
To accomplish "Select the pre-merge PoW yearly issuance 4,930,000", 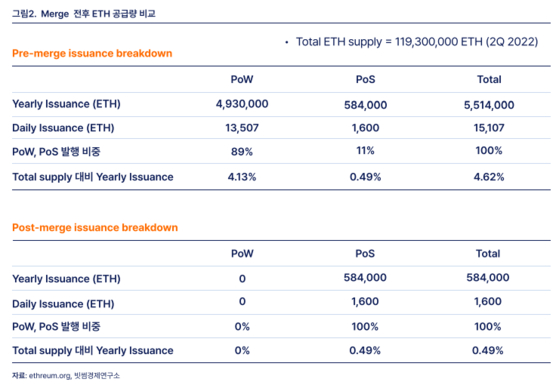I will tap(242, 104).
